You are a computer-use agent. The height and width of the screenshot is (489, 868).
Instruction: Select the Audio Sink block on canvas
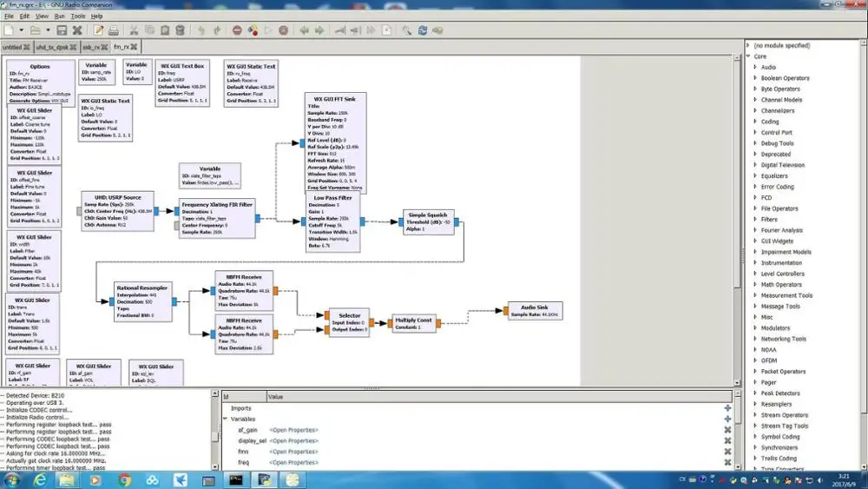coord(533,310)
